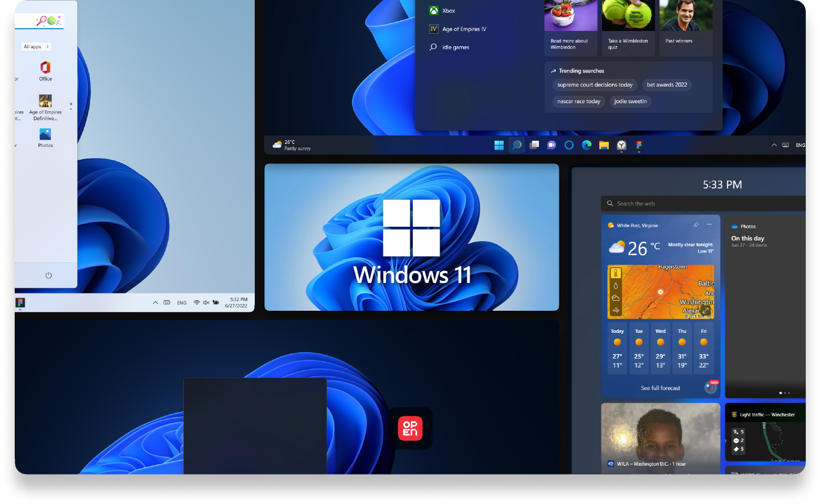The image size is (821, 504).
Task: Open 'See full forecast' link
Action: 660,388
